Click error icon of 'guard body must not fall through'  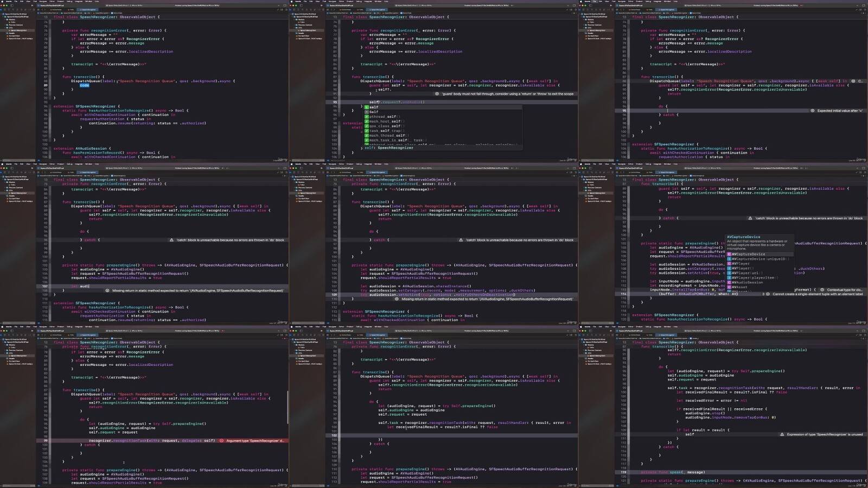(x=437, y=94)
